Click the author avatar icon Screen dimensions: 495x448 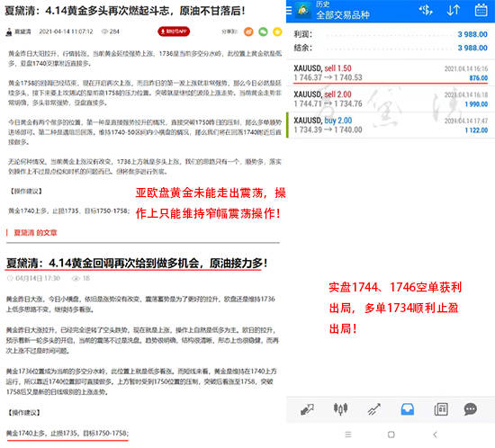[x=9, y=31]
